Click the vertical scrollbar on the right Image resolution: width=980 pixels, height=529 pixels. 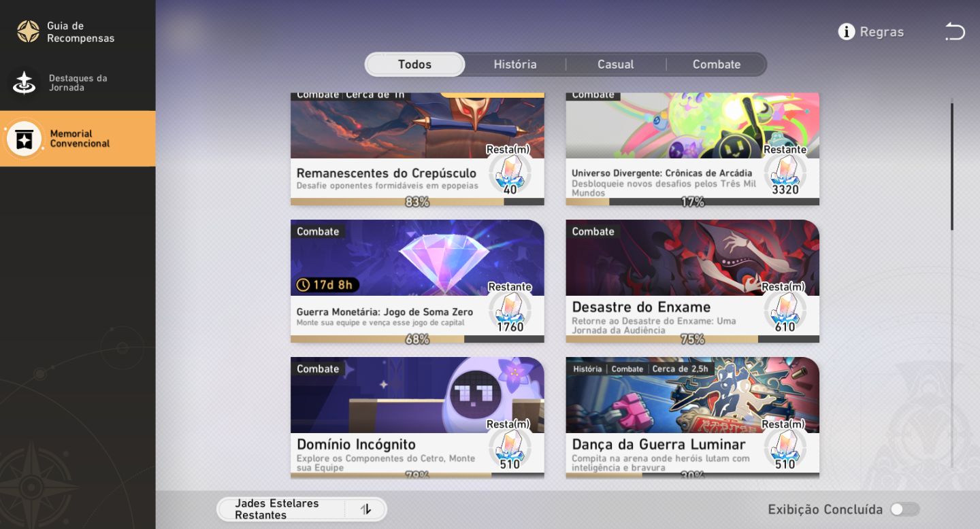tap(952, 167)
